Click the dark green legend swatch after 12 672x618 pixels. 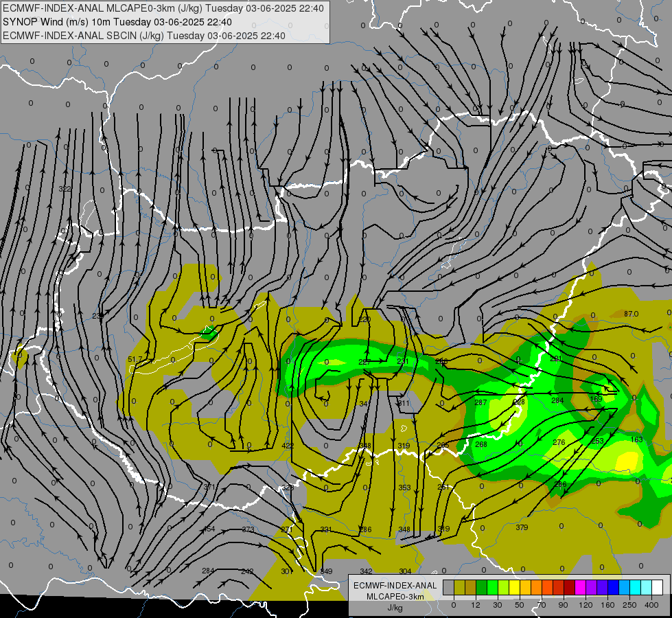tap(481, 587)
